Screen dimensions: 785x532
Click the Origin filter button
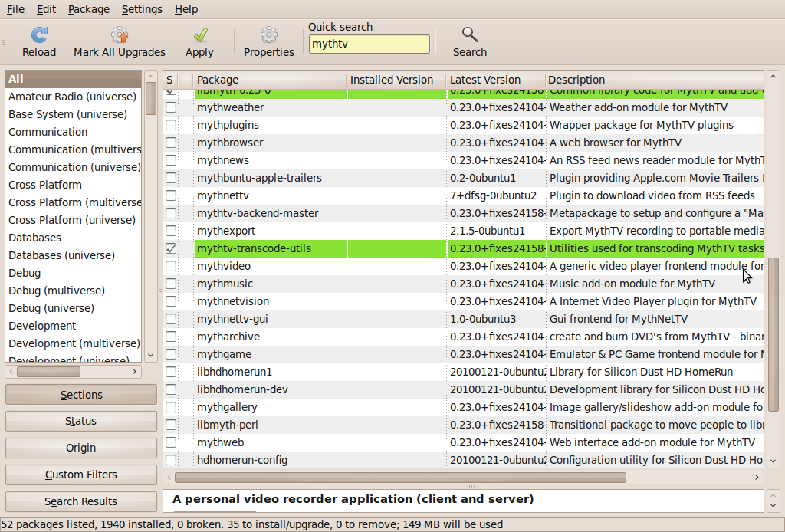(x=81, y=448)
